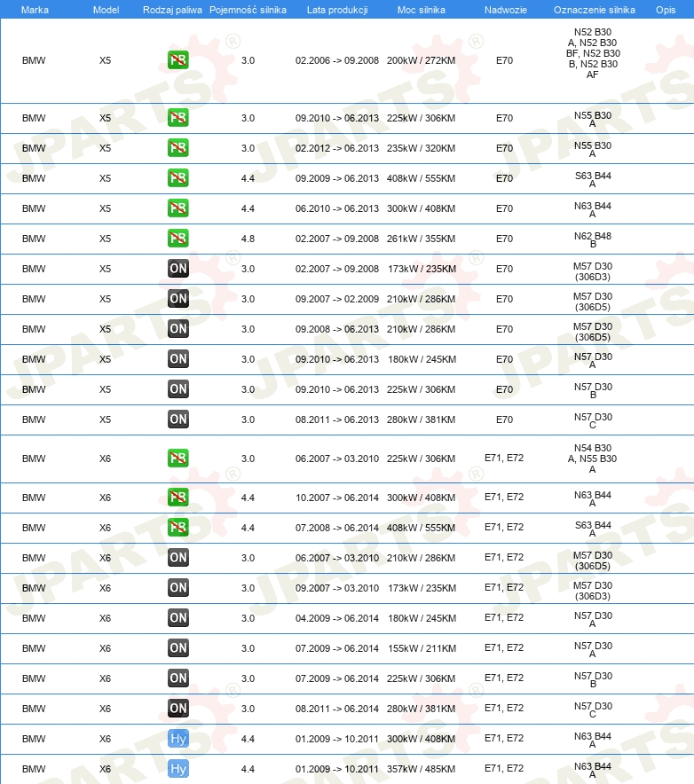Click the date range 10.2007 -> 06.2014
694x784 pixels.
pyautogui.click(x=337, y=498)
